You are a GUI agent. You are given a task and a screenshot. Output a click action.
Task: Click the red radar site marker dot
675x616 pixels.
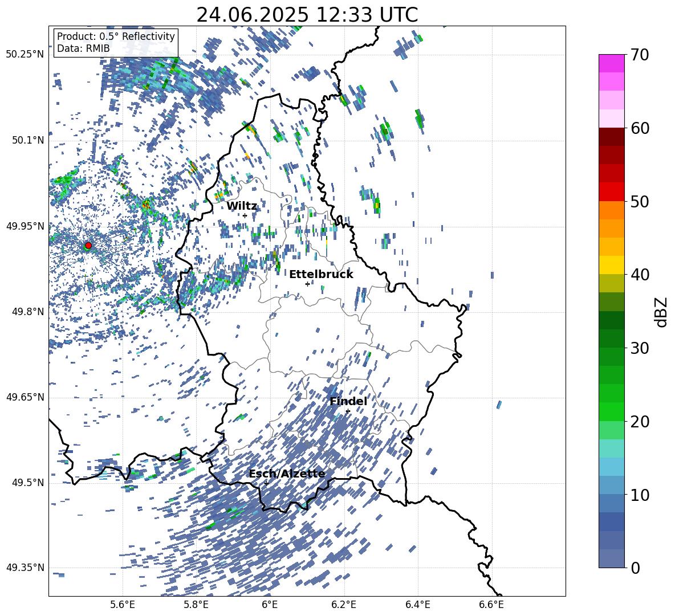pyautogui.click(x=88, y=246)
